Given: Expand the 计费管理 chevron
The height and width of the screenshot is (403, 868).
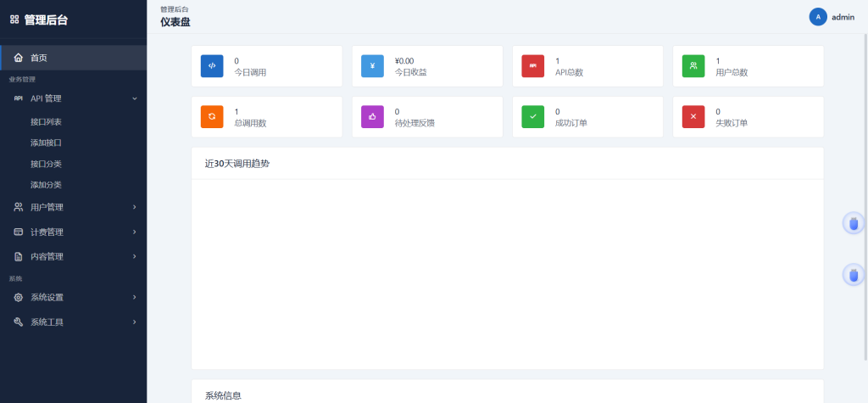Looking at the screenshot, I should click(x=135, y=232).
